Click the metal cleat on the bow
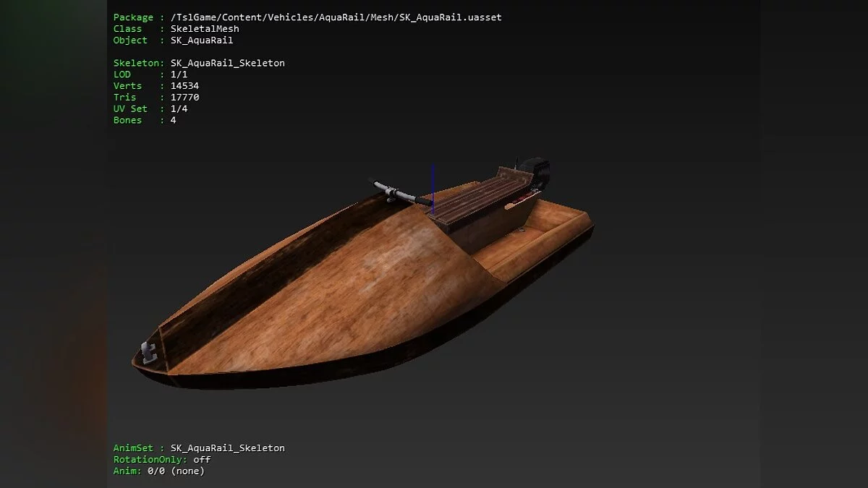The width and height of the screenshot is (868, 488). point(150,351)
